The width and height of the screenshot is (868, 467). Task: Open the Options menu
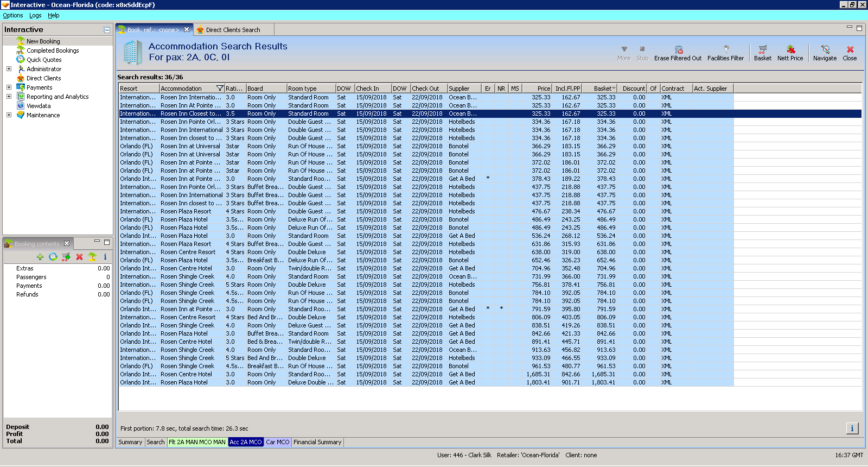[x=13, y=15]
